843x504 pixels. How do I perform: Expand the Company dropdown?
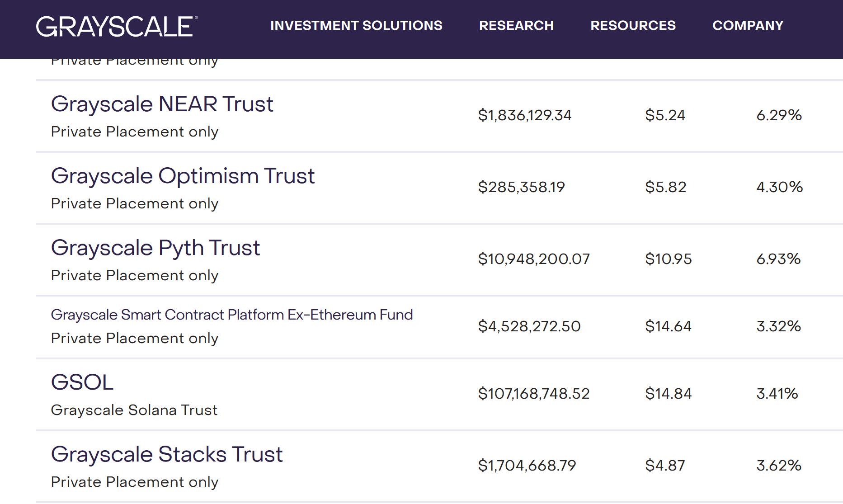(x=748, y=26)
